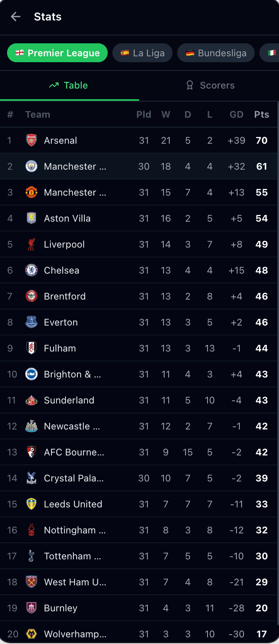This screenshot has height=644, width=279.
Task: Click the Everton club crest
Action: [31, 322]
